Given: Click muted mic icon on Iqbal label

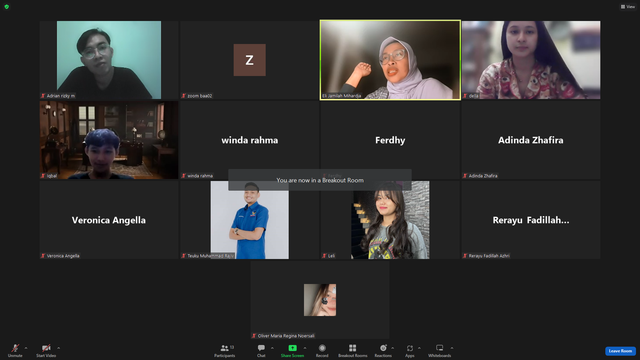Looking at the screenshot, I should pyautogui.click(x=43, y=176).
